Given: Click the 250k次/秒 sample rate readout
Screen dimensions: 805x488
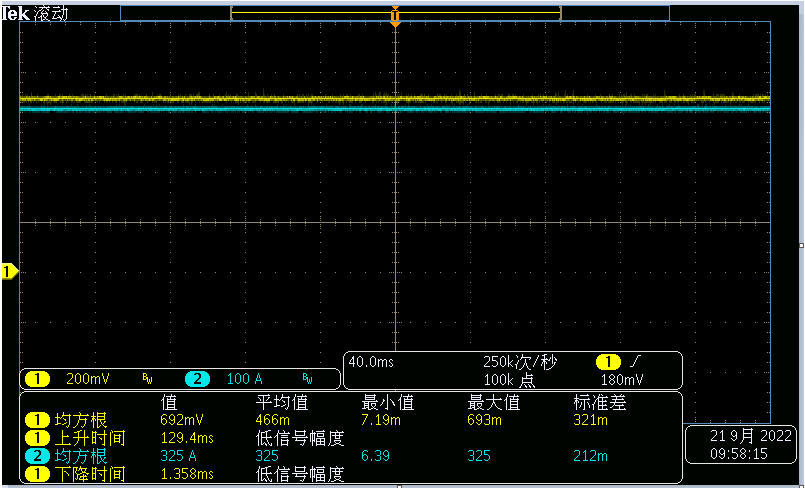Looking at the screenshot, I should pos(520,362).
